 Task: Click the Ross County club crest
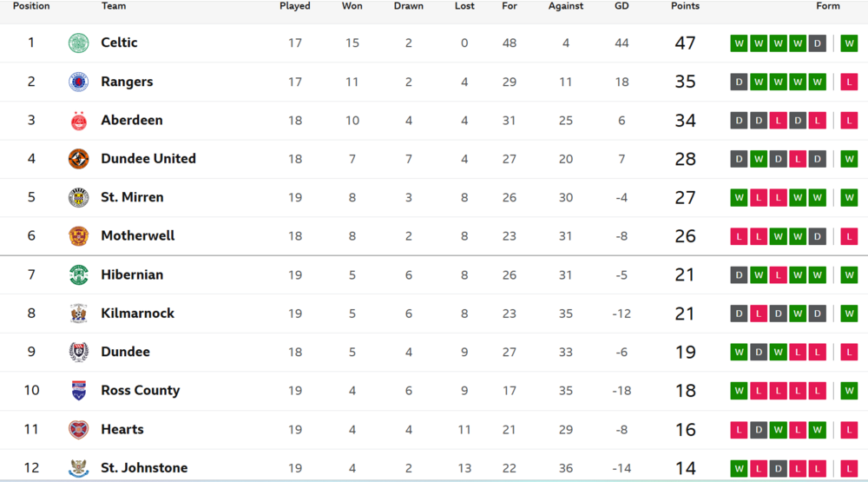point(79,391)
